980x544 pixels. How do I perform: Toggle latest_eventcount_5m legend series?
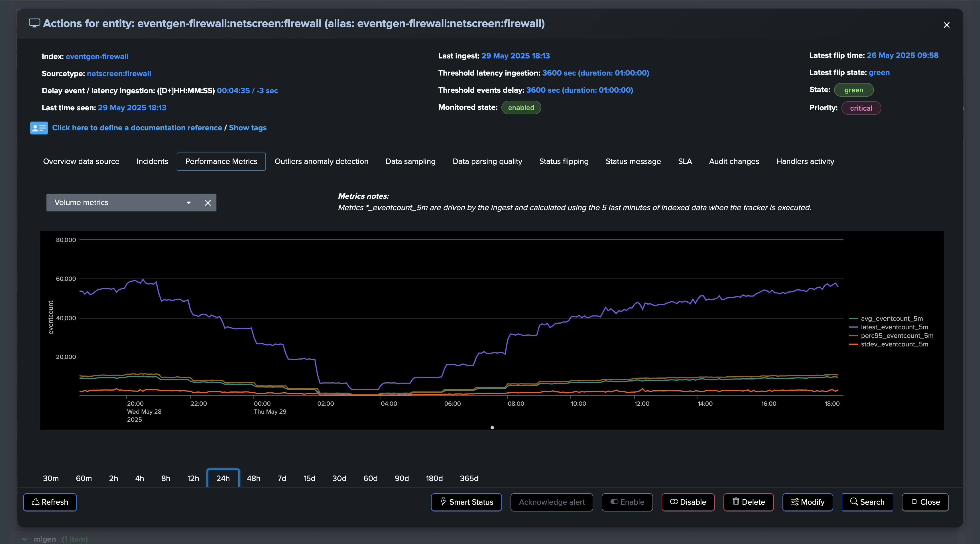[894, 327]
